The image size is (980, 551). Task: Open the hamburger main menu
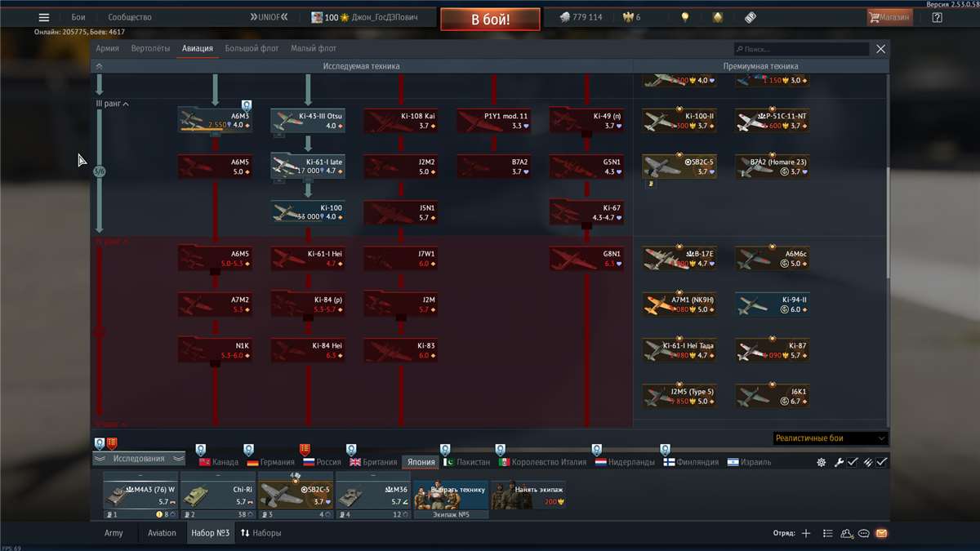point(44,17)
